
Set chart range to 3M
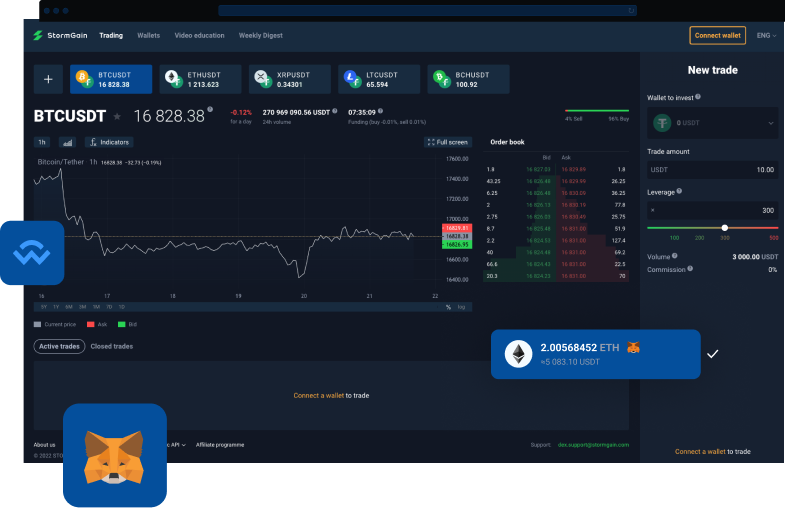pos(83,307)
